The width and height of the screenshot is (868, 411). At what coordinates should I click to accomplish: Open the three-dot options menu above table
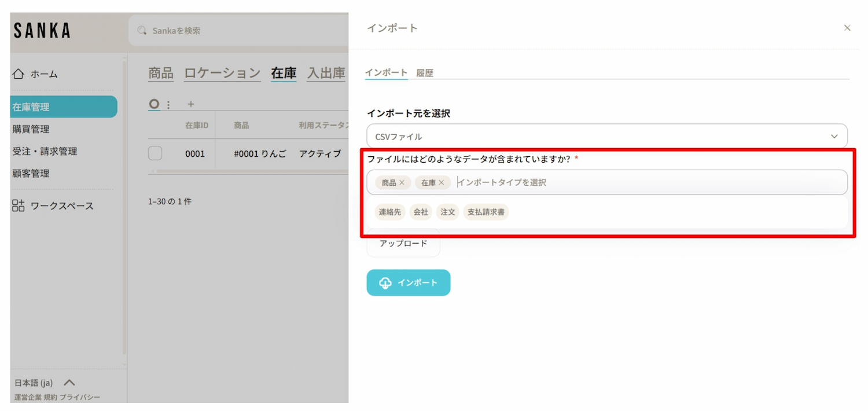tap(168, 105)
